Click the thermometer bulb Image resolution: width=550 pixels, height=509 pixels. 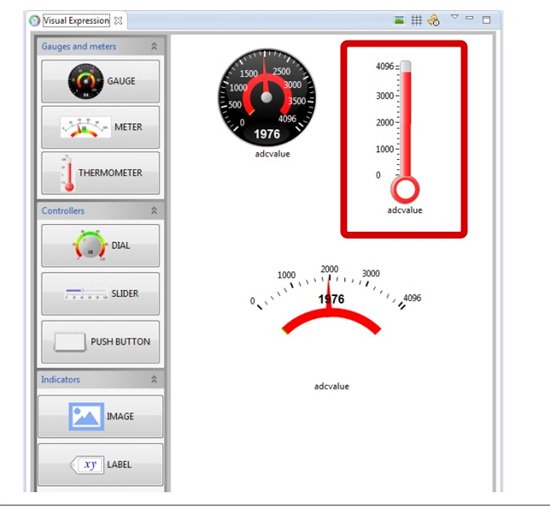405,190
